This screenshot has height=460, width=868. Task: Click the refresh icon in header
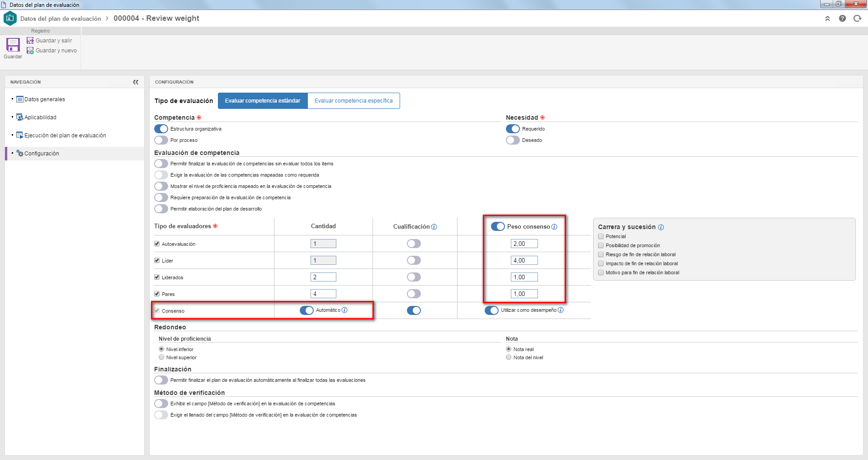click(857, 19)
